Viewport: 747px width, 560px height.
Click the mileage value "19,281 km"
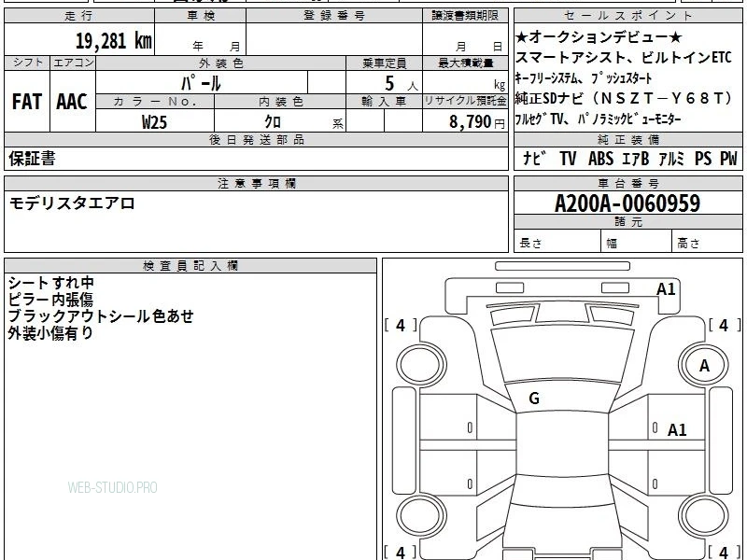[x=113, y=40]
